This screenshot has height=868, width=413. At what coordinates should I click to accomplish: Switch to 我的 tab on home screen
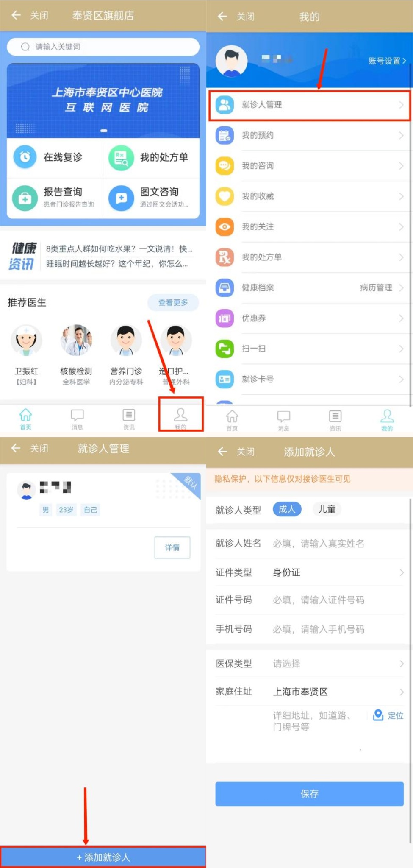tap(181, 418)
